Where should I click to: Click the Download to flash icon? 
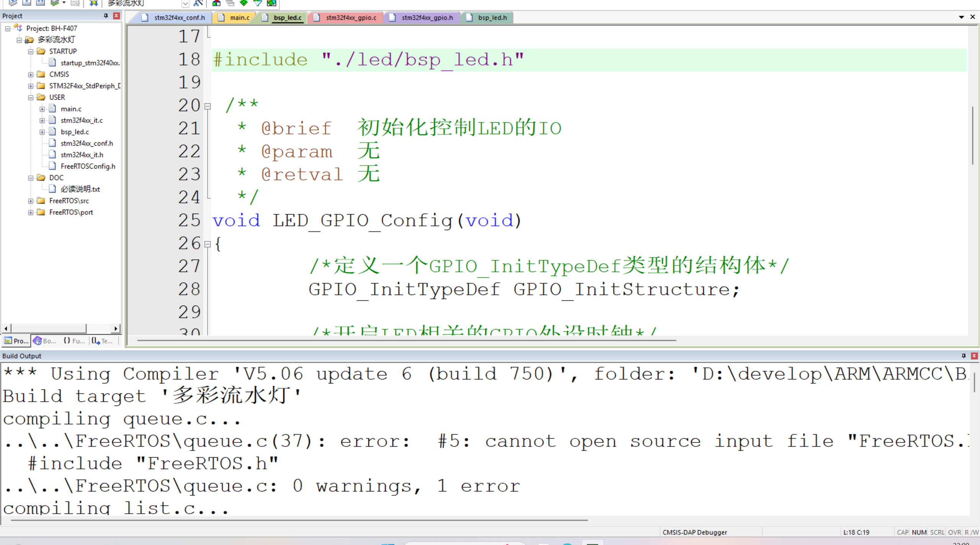[93, 3]
